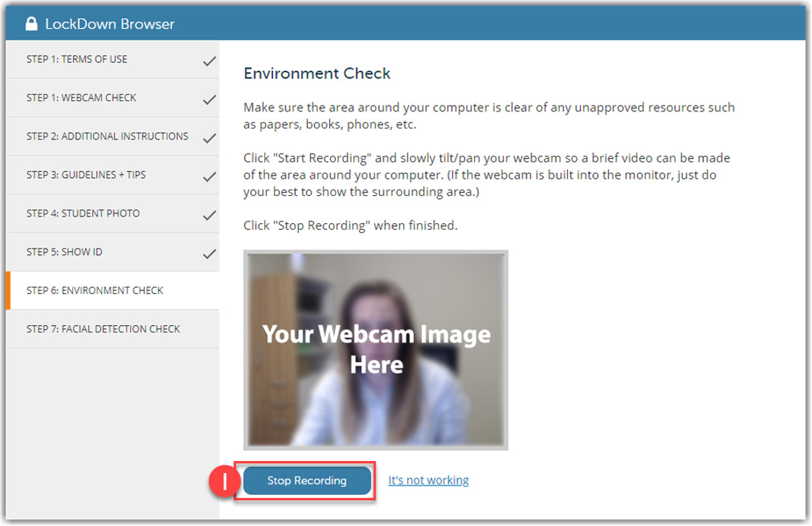
Task: Click the LockDown Browser title text
Action: pos(109,24)
